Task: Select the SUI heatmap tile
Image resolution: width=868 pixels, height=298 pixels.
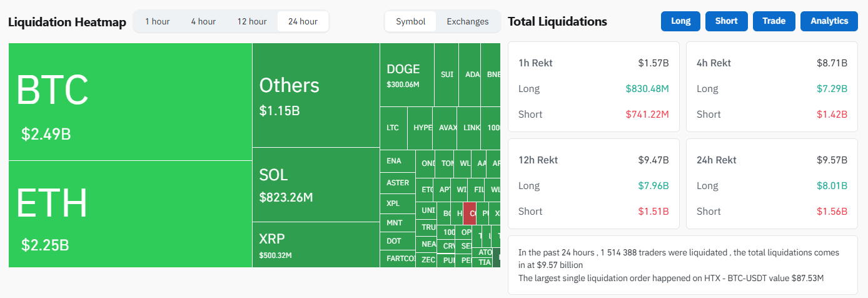Action: [x=447, y=74]
